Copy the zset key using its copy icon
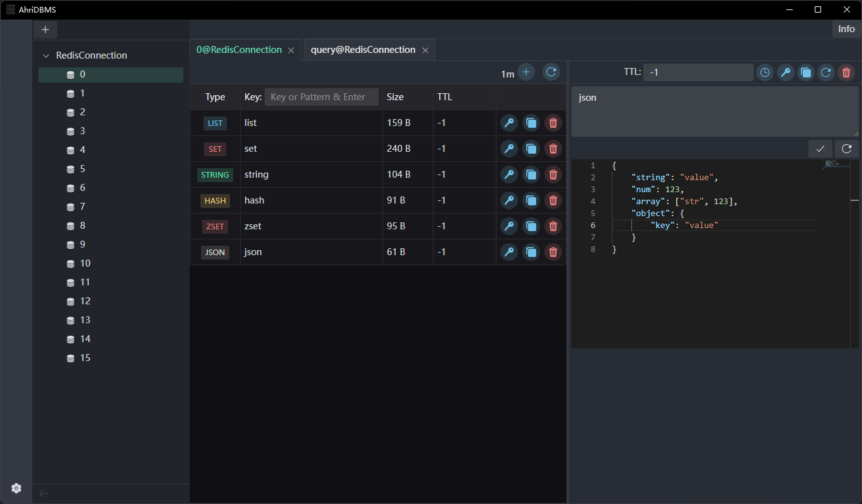862x504 pixels. click(531, 226)
